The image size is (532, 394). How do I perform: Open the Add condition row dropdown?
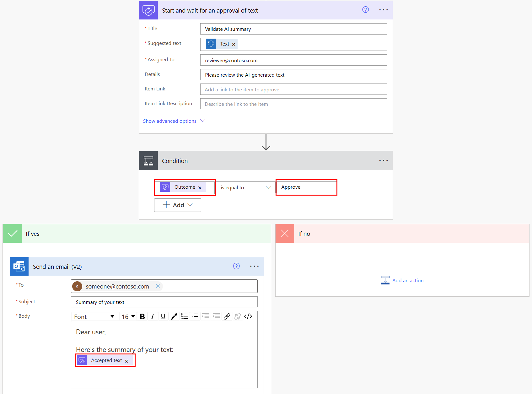click(x=178, y=205)
